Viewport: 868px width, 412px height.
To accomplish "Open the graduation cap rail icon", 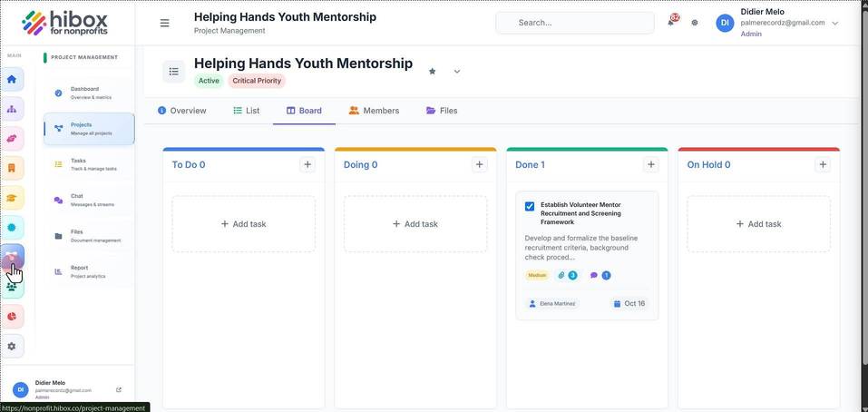I will click(12, 198).
